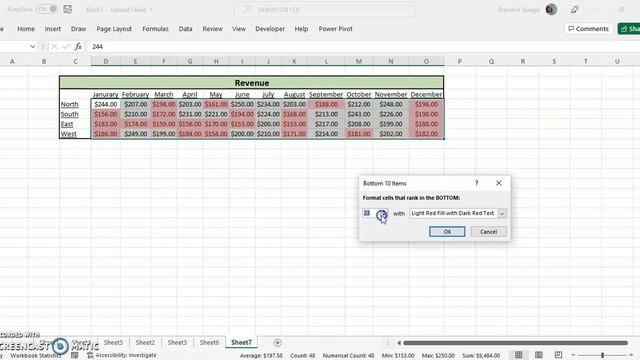
Task: Click the Light Red Fill format combo box
Action: tap(458, 213)
